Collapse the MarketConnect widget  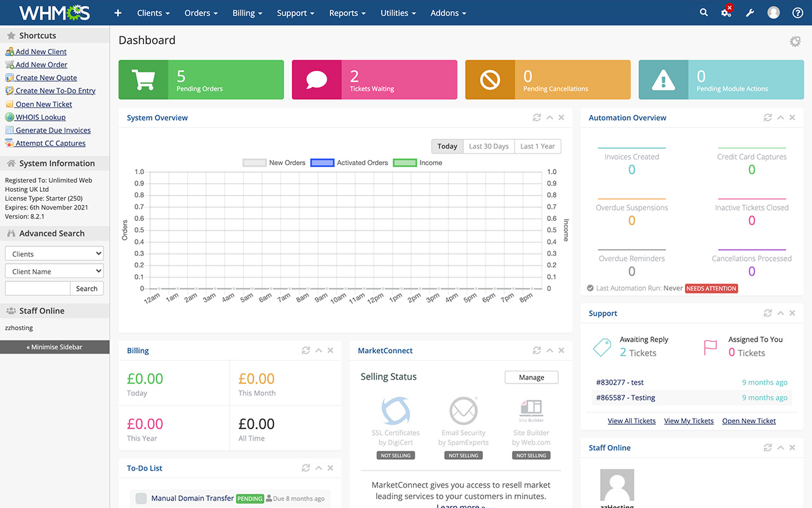pyautogui.click(x=549, y=351)
